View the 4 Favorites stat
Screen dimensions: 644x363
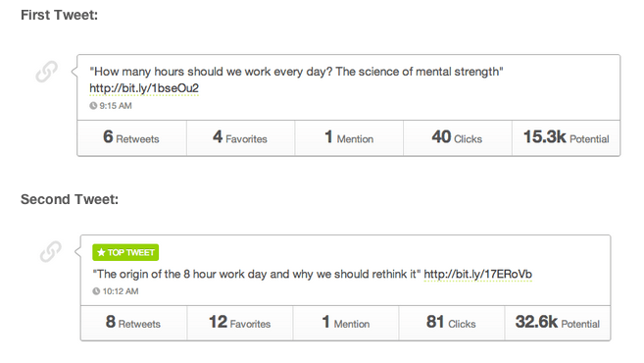pyautogui.click(x=240, y=137)
